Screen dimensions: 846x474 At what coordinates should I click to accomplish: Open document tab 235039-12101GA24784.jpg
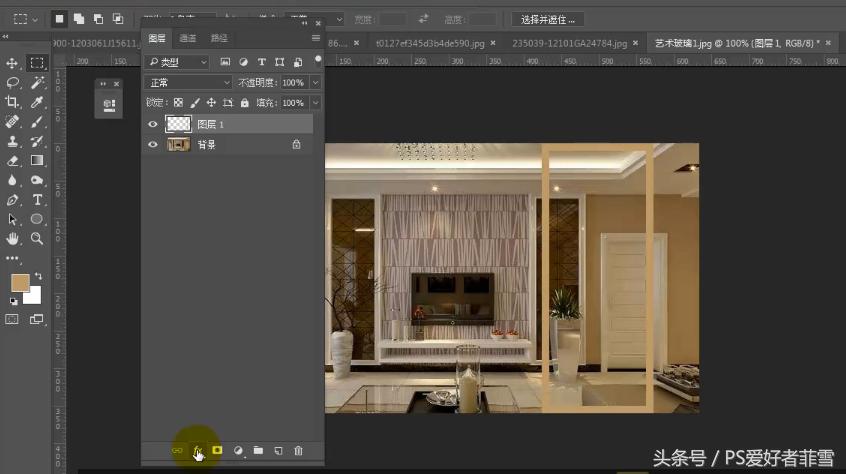coord(570,43)
